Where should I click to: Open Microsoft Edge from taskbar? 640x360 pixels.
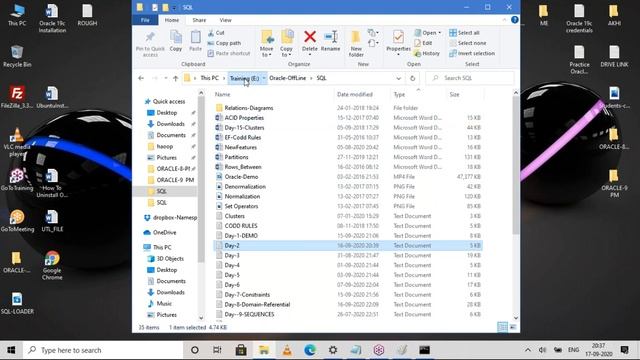tap(310, 350)
